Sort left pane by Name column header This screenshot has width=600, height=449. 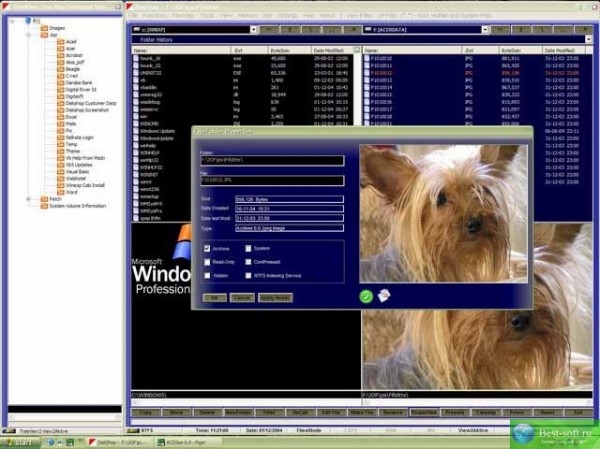click(181, 50)
